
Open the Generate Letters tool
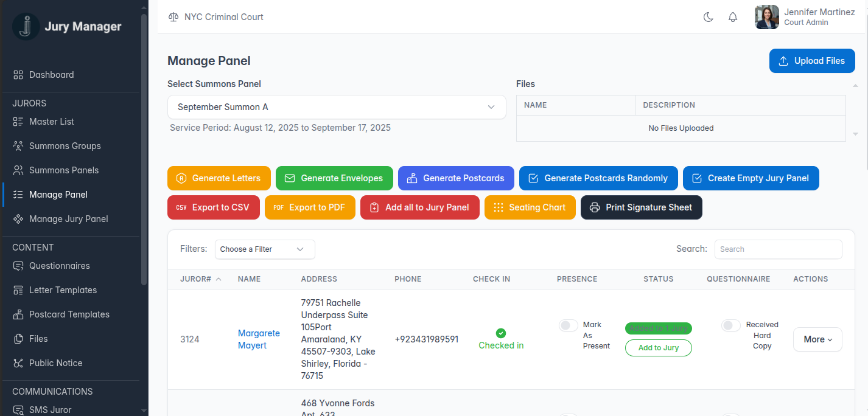point(219,178)
